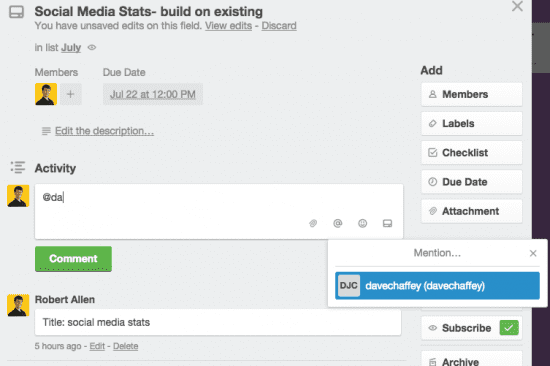The height and width of the screenshot is (366, 550).
Task: Click the View edits link
Action: [228, 26]
